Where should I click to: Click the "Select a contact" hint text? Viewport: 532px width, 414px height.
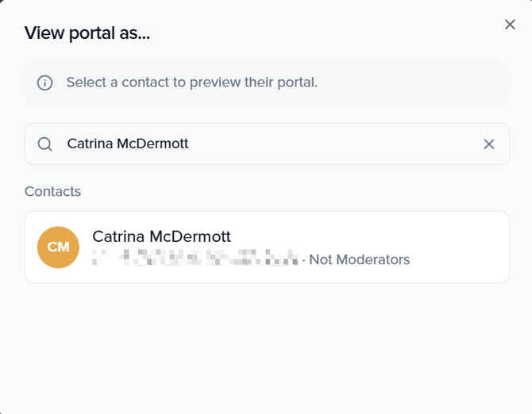click(x=191, y=82)
